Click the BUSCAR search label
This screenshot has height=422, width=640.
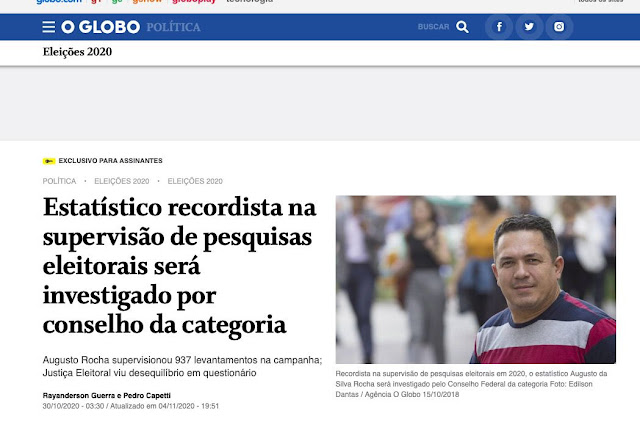pos(433,27)
